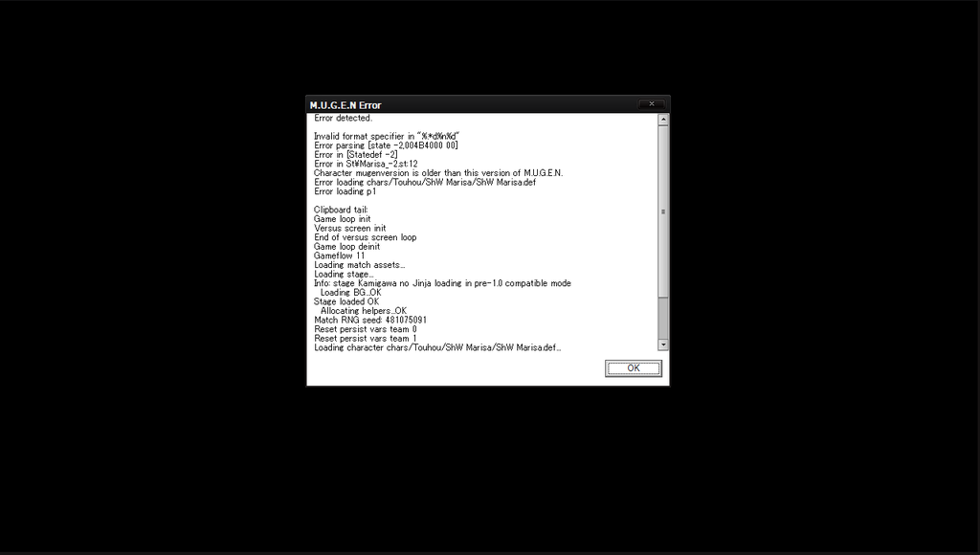The width and height of the screenshot is (980, 555).
Task: Click 'Reset persist vars team 1' line
Action: [365, 338]
